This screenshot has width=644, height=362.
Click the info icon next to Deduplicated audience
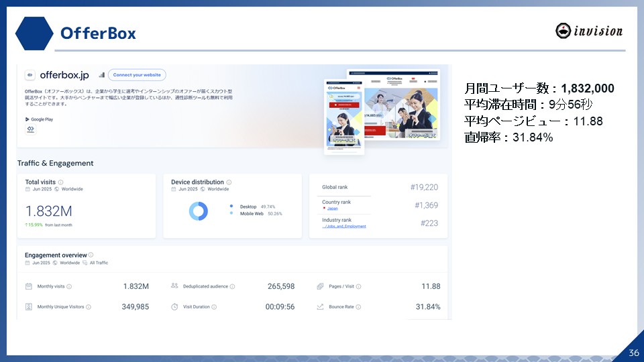(x=233, y=286)
